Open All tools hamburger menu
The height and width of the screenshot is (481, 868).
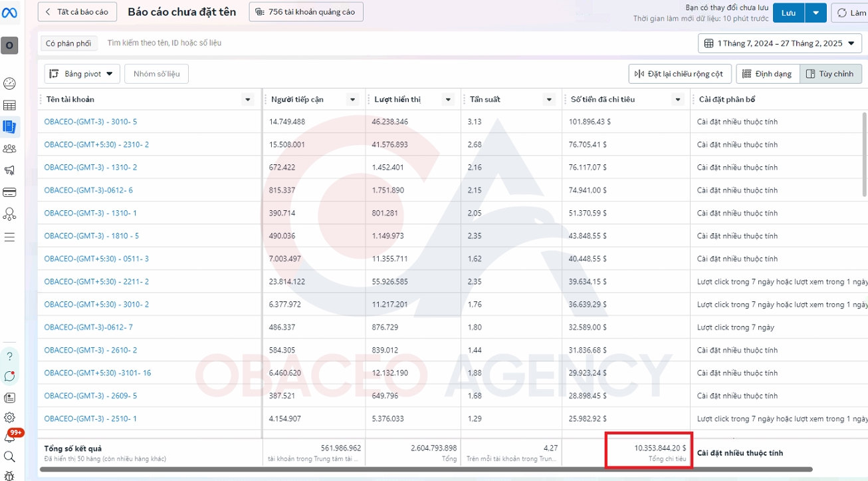9,237
